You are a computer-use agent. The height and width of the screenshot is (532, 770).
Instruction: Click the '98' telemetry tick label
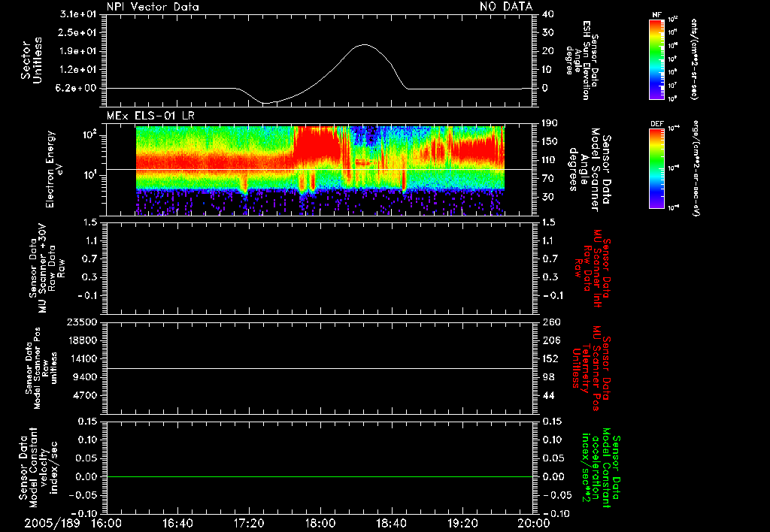coord(548,377)
